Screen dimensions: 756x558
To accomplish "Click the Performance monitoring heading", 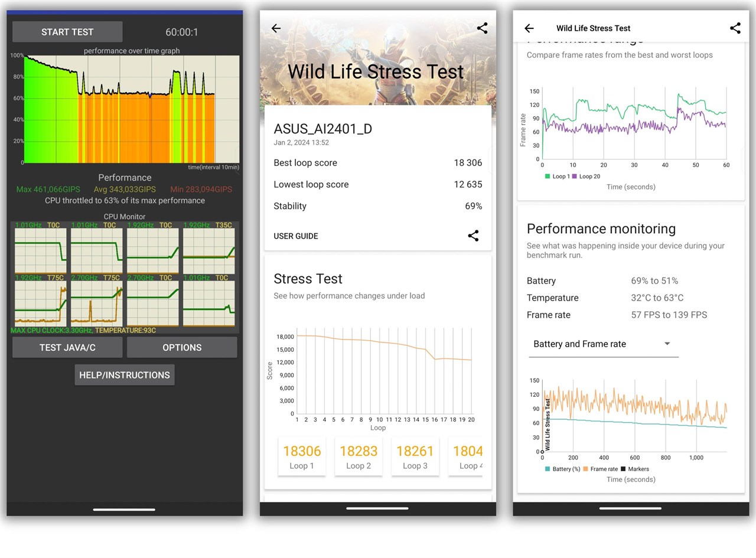I will tap(601, 229).
